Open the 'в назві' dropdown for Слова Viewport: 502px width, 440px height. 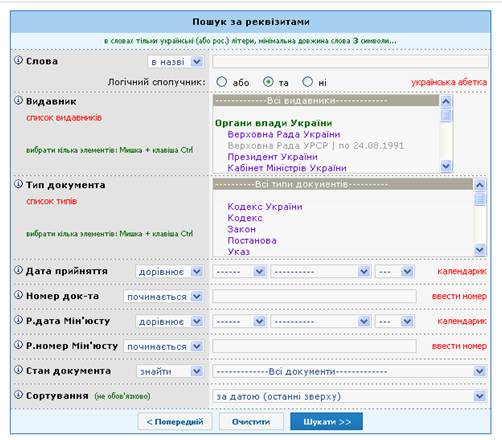tap(176, 62)
